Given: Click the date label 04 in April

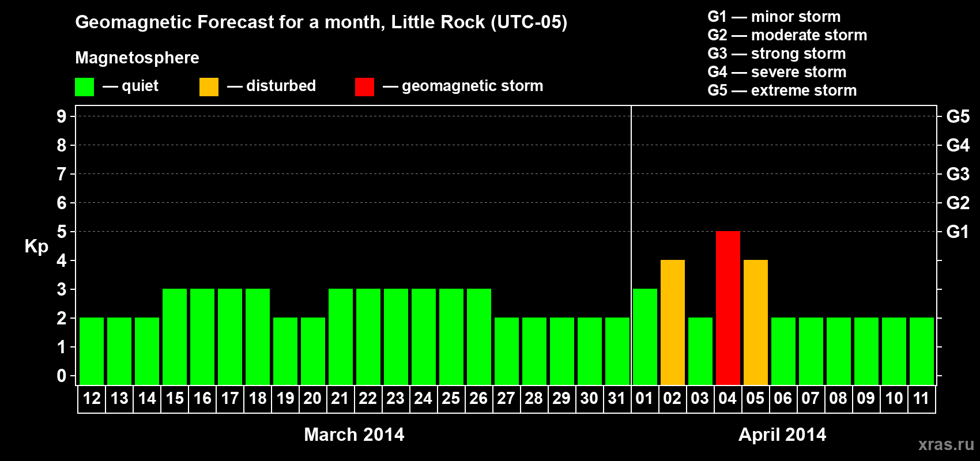Looking at the screenshot, I should point(728,398).
